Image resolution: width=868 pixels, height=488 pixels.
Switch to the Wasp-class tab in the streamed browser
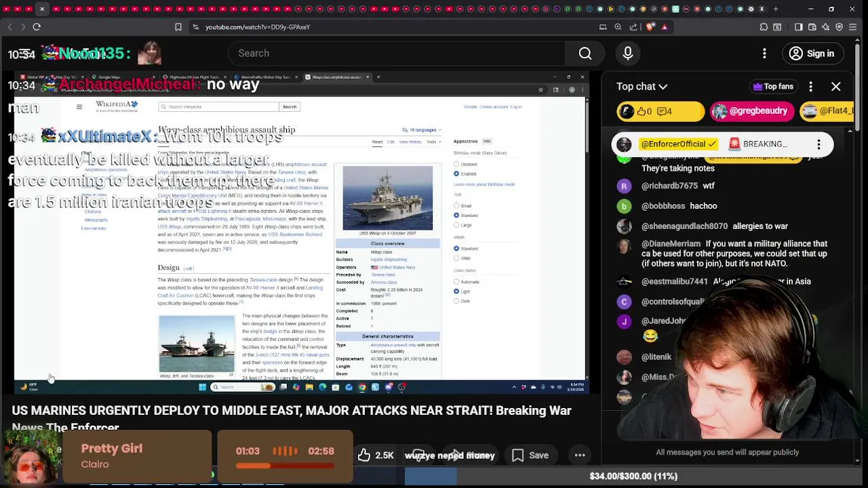pos(336,77)
